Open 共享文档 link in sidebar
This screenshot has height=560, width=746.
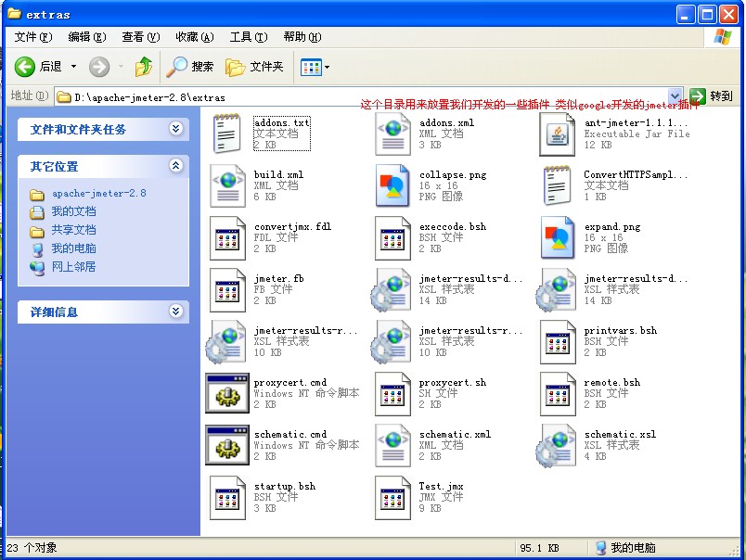pyautogui.click(x=73, y=230)
